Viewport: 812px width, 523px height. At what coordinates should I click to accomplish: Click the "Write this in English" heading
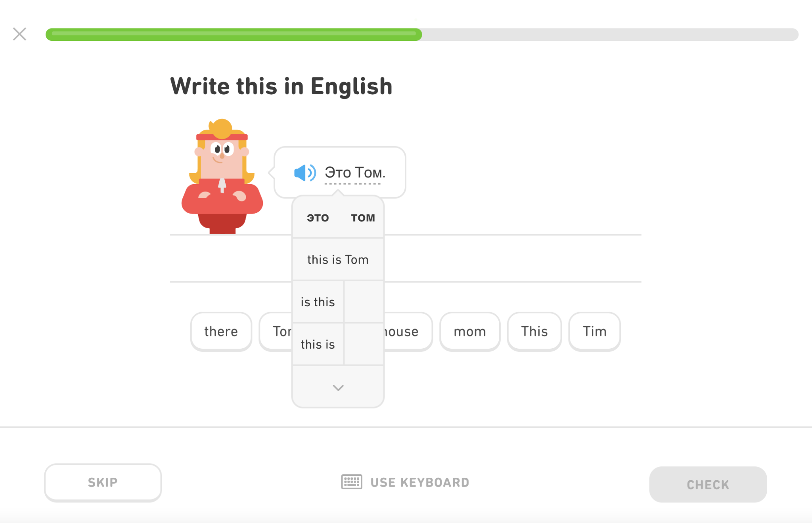pyautogui.click(x=281, y=86)
